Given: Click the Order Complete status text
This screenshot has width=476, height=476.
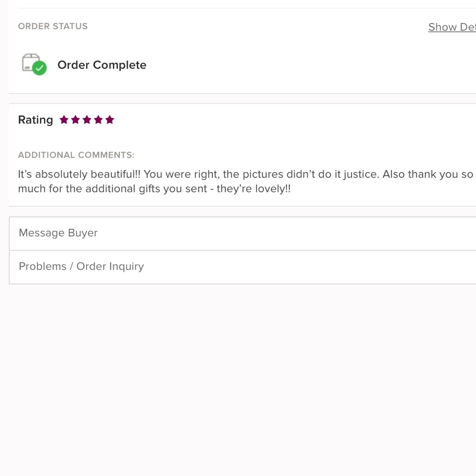Looking at the screenshot, I should [102, 65].
